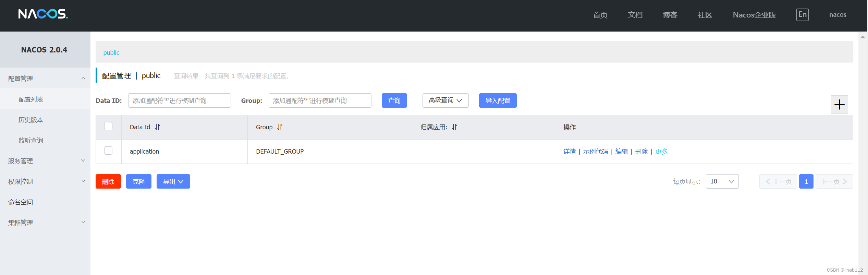Open the 导出 export dropdown

pyautogui.click(x=173, y=181)
